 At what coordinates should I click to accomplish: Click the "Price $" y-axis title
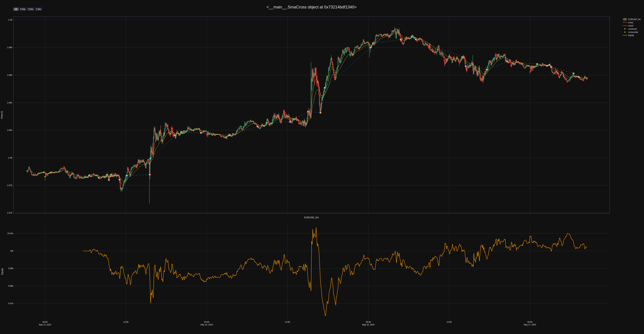point(2,115)
